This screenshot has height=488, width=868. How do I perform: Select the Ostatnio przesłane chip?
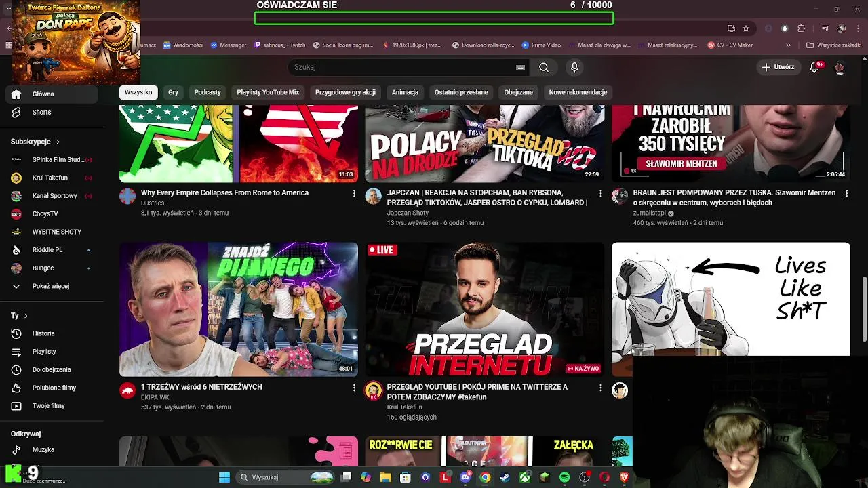click(x=461, y=92)
